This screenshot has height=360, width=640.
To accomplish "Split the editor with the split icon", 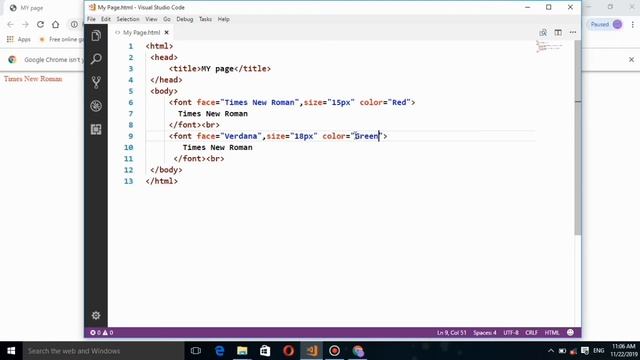I will point(558,33).
